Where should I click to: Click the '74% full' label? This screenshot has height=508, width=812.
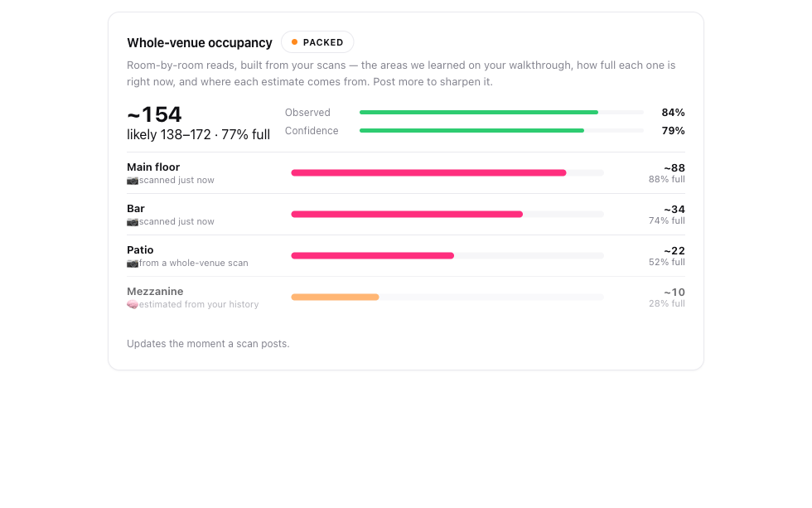click(x=667, y=220)
